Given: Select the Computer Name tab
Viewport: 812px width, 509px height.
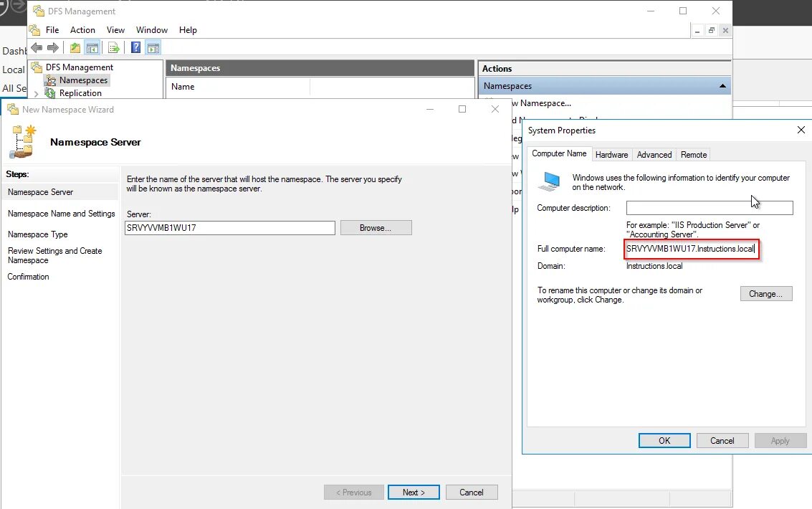Looking at the screenshot, I should (559, 154).
